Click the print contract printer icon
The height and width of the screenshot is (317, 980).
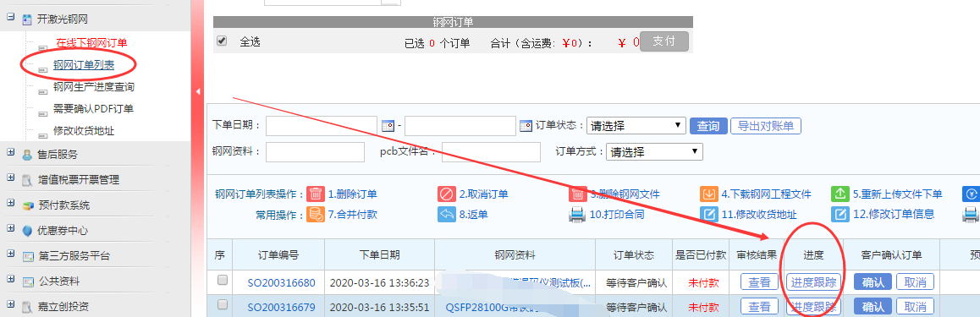[577, 215]
